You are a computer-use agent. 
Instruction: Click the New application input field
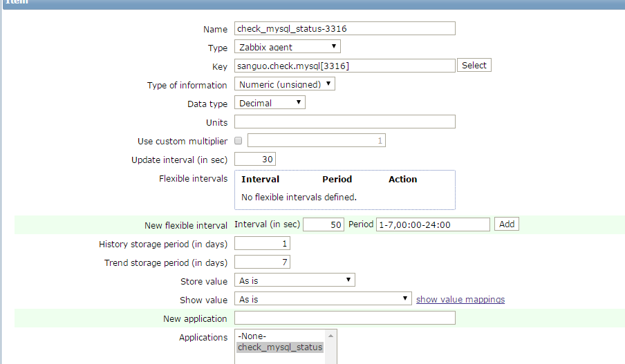point(345,318)
